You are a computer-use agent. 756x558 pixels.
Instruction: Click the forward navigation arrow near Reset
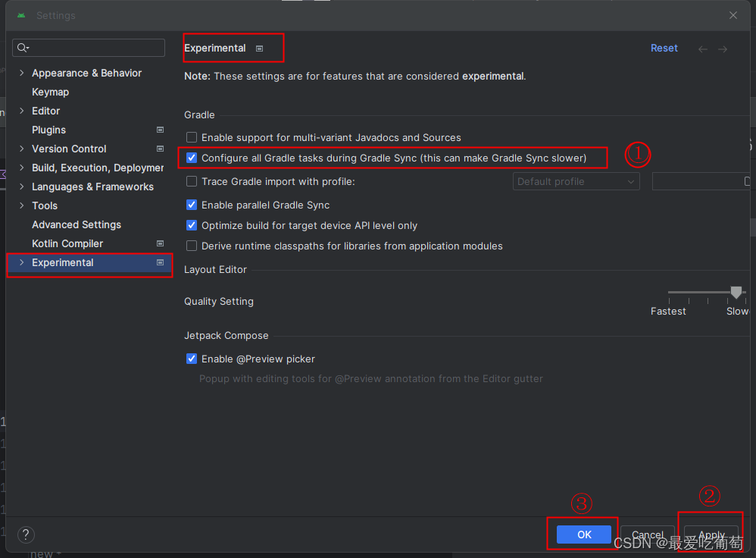click(x=722, y=48)
